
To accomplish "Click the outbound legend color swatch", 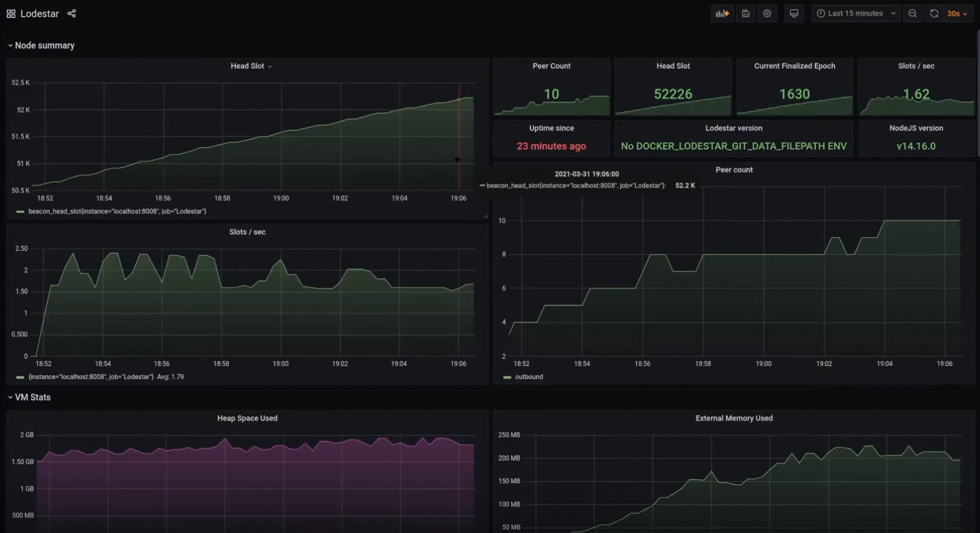I will (x=507, y=377).
